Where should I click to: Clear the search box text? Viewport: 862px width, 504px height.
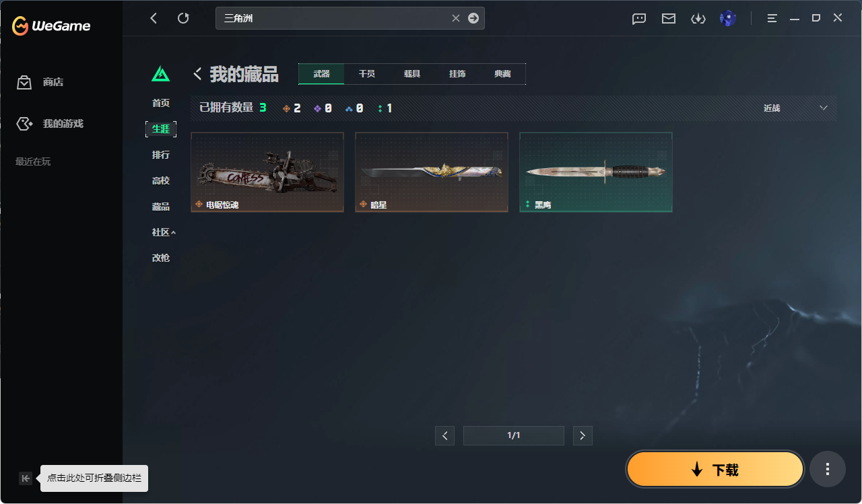[456, 18]
